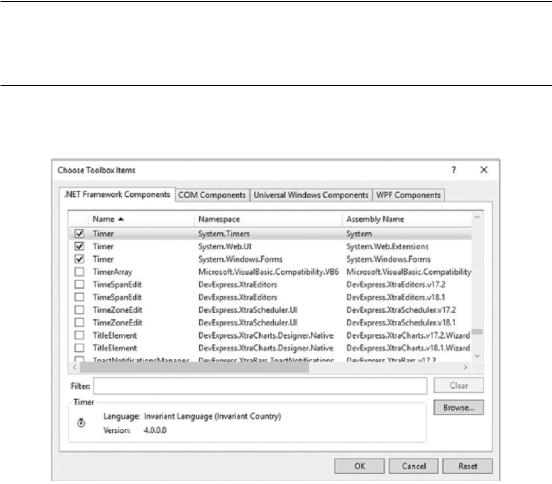
Task: Close the Choose Toolbox Items dialog
Action: tap(484, 170)
